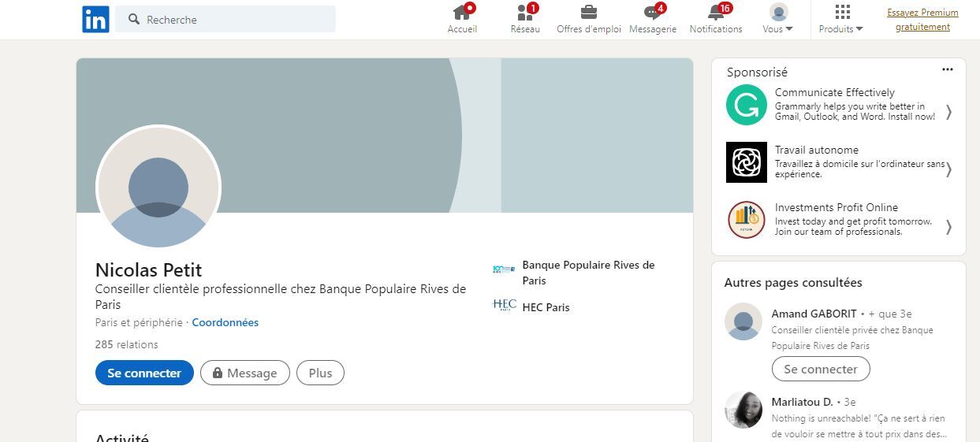Image resolution: width=980 pixels, height=442 pixels.
Task: Click the Essayez Premium gratuitement link
Action: (922, 20)
